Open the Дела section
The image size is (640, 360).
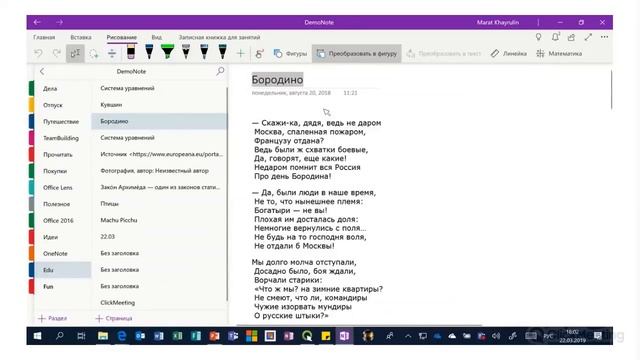click(x=63, y=89)
